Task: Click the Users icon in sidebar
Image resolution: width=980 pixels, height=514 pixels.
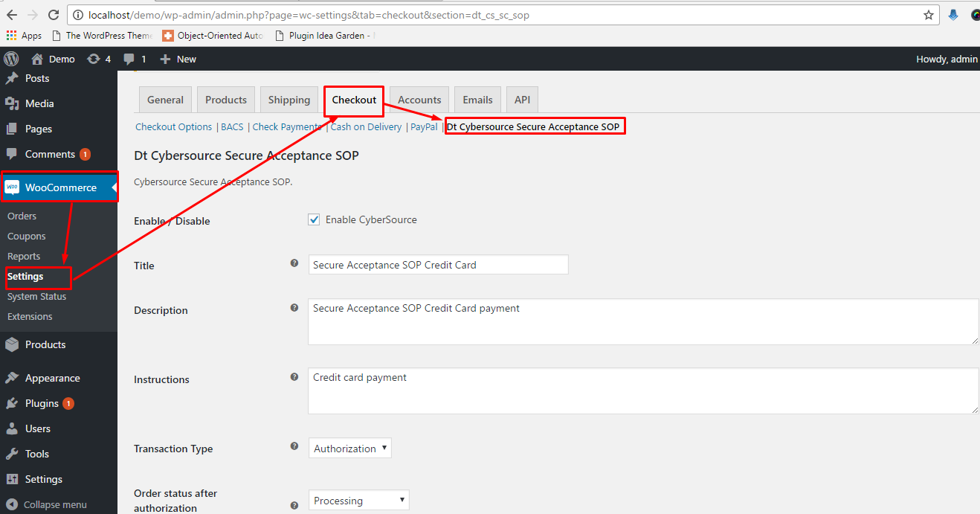Action: (x=11, y=428)
